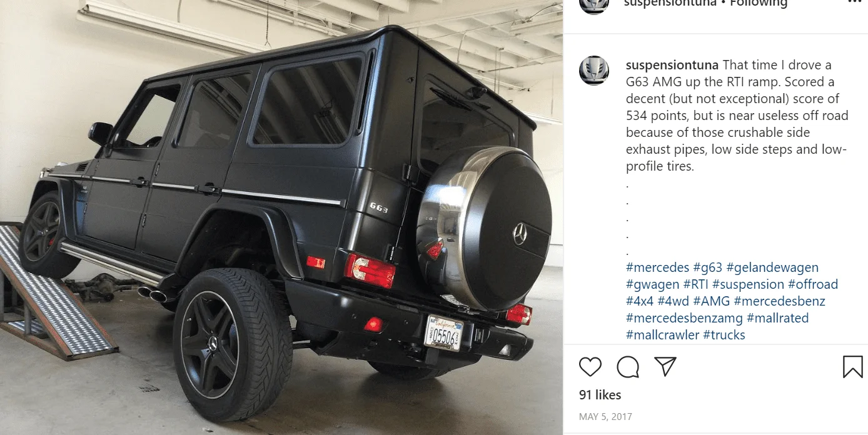Screen dimensions: 868x435
Task: Click the G63 AMG photo
Action: click(281, 217)
